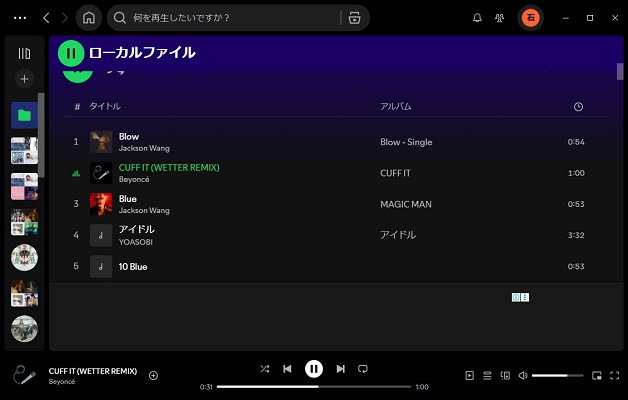Select the track 10 Blue
Image resolution: width=628 pixels, height=400 pixels.
(336, 266)
